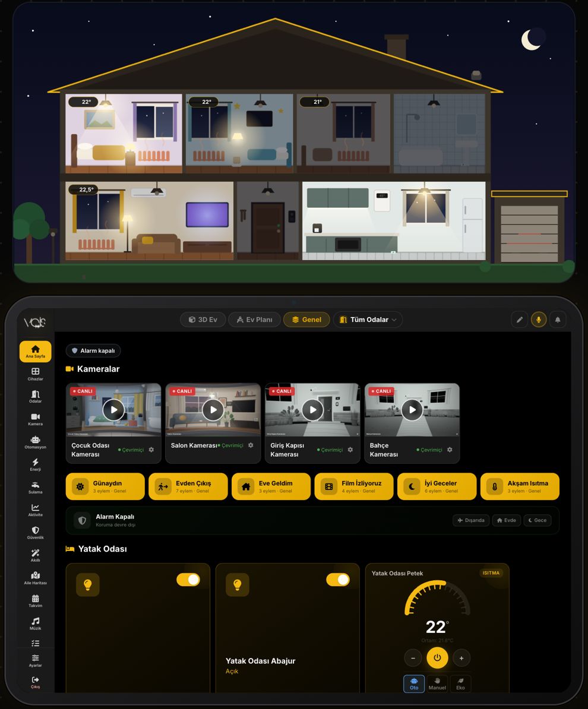This screenshot has width=588, height=709.
Task: Open Otomasyon robot icon in sidebar
Action: click(x=35, y=442)
